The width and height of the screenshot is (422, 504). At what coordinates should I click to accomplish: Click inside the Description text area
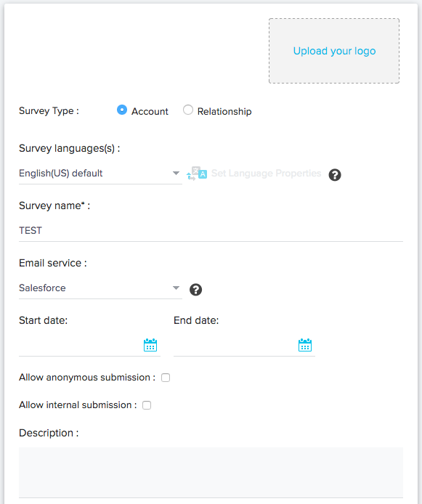click(211, 473)
